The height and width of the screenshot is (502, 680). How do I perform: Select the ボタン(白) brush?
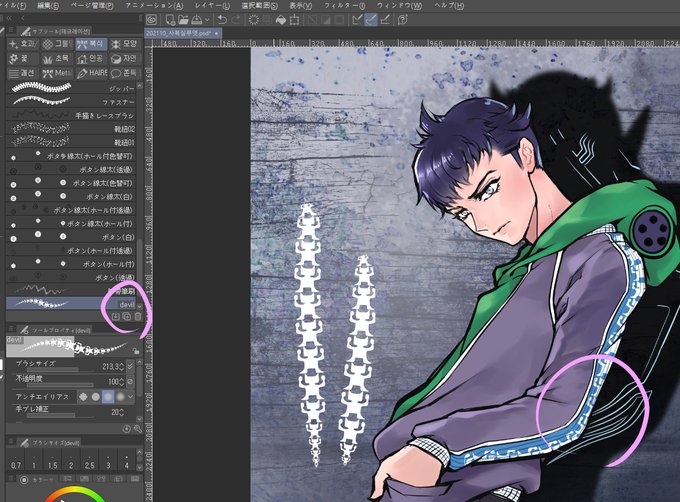(x=72, y=237)
